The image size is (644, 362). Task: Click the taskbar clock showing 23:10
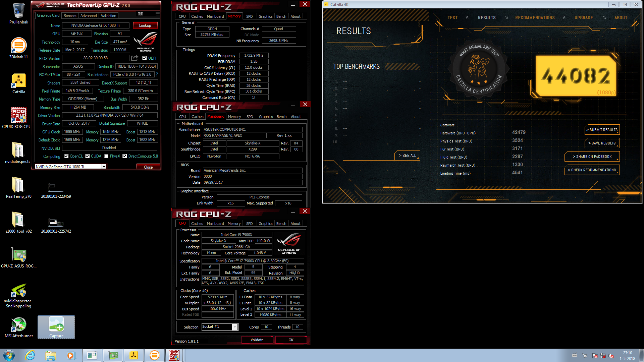pyautogui.click(x=627, y=356)
